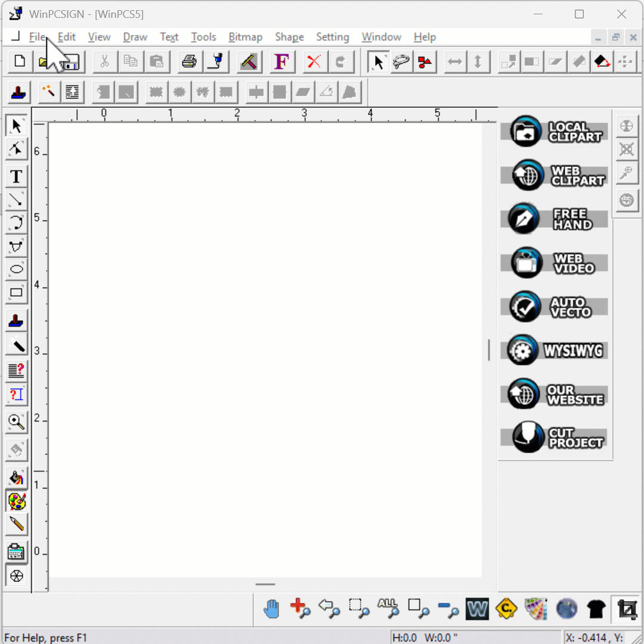Open the Bitmap menu
Viewport: 644px width, 644px height.
245,37
